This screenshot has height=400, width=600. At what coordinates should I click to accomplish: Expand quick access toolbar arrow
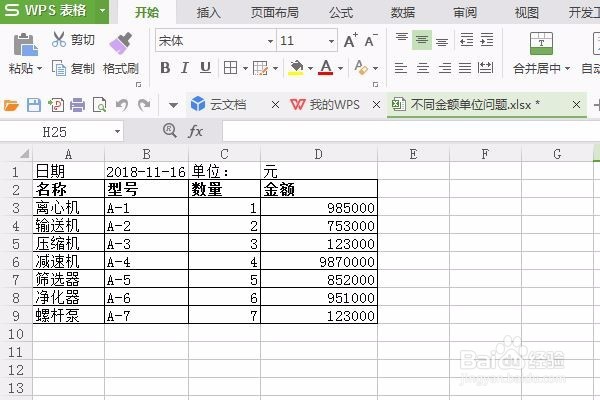(173, 105)
